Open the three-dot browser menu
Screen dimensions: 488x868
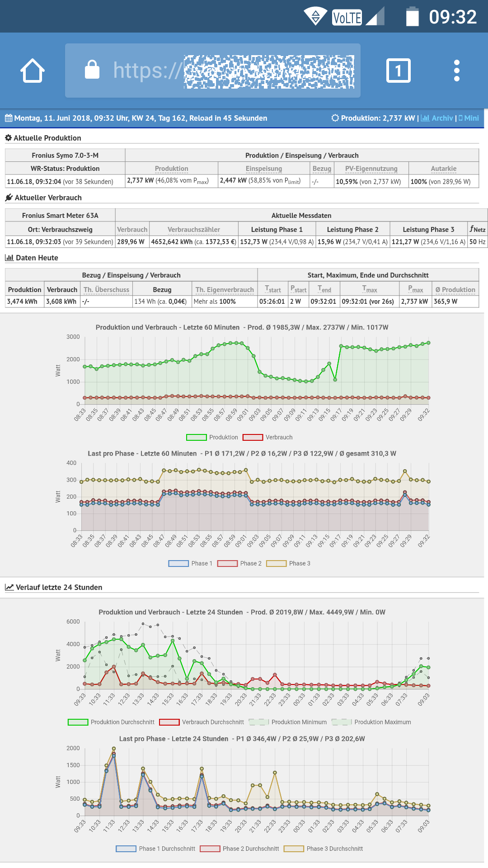pos(457,71)
